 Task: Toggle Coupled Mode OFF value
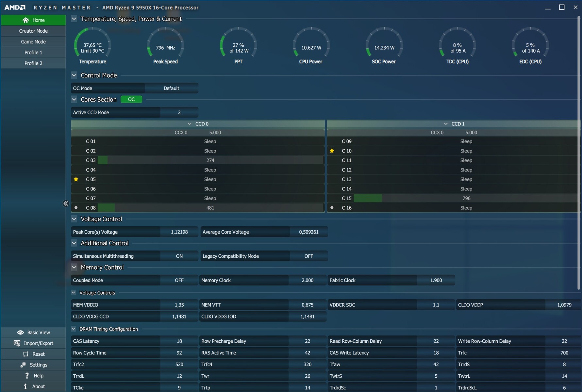pyautogui.click(x=179, y=280)
